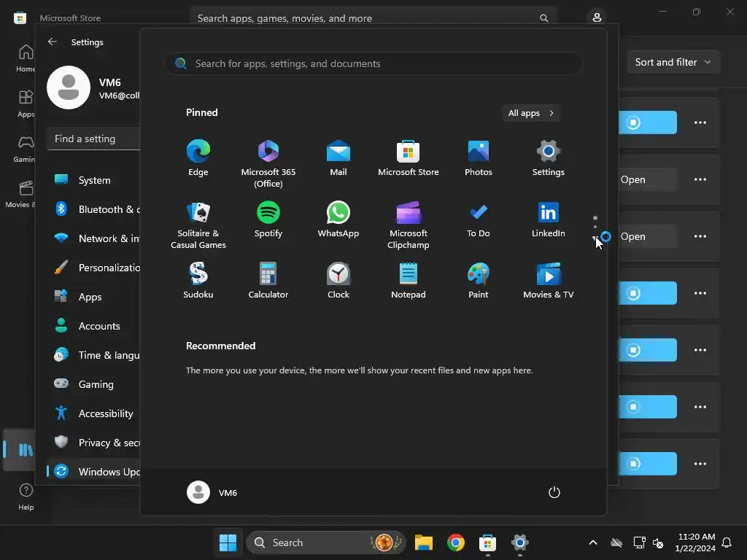The width and height of the screenshot is (747, 560).
Task: Open the Spotify pinned app
Action: (x=268, y=219)
